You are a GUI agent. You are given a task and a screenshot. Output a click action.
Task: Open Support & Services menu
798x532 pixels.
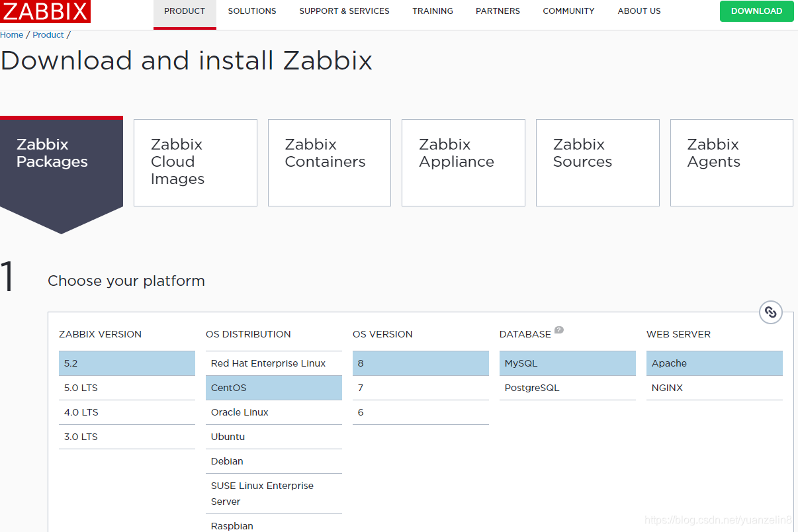[x=344, y=11]
